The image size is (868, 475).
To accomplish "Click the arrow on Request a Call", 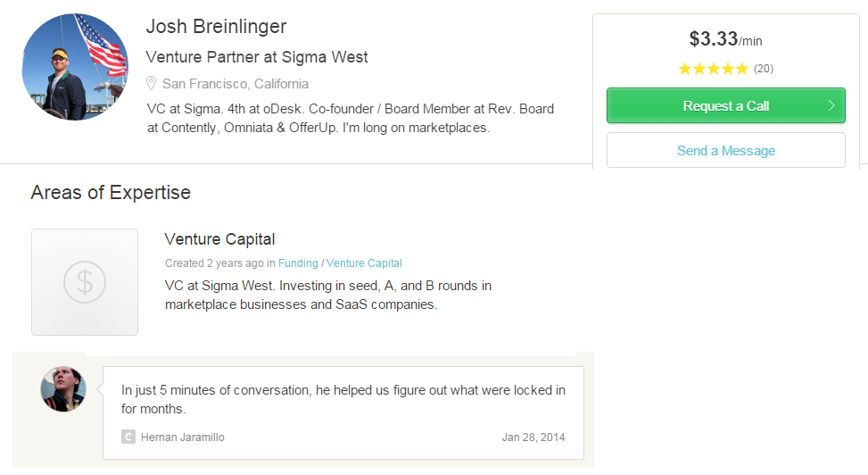I will tap(831, 105).
